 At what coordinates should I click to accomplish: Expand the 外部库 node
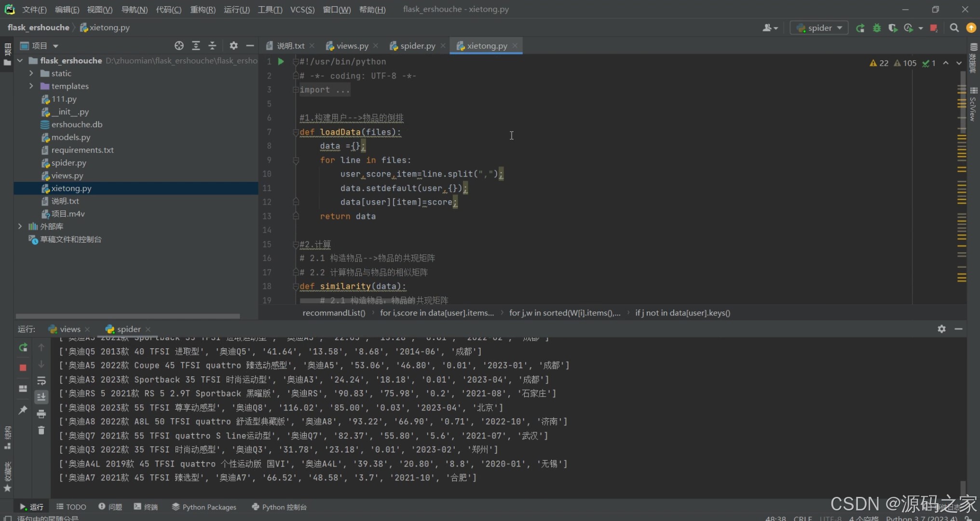coord(20,226)
